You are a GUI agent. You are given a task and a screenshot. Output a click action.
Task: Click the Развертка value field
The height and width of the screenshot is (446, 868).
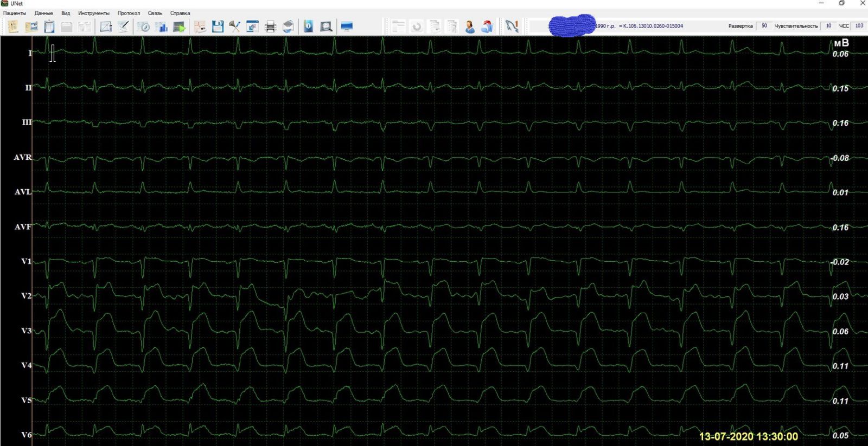pyautogui.click(x=764, y=25)
